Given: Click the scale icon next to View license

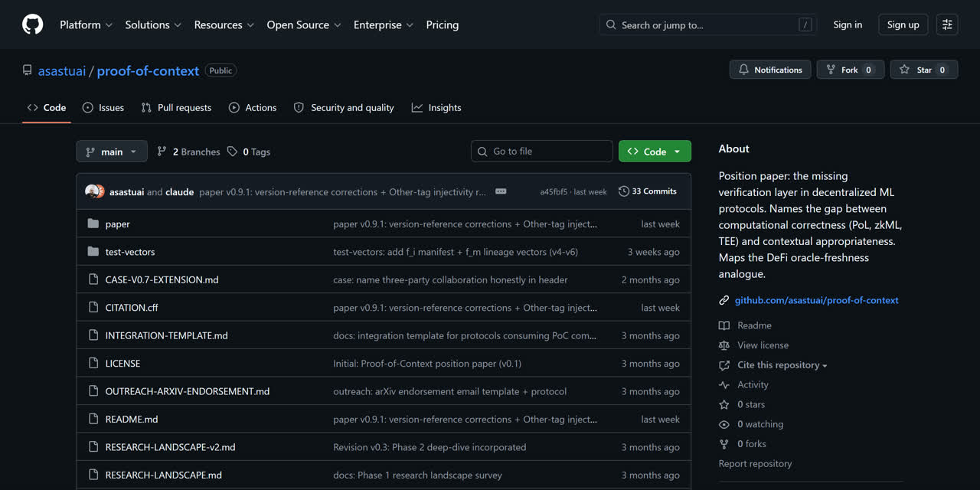Looking at the screenshot, I should (724, 345).
